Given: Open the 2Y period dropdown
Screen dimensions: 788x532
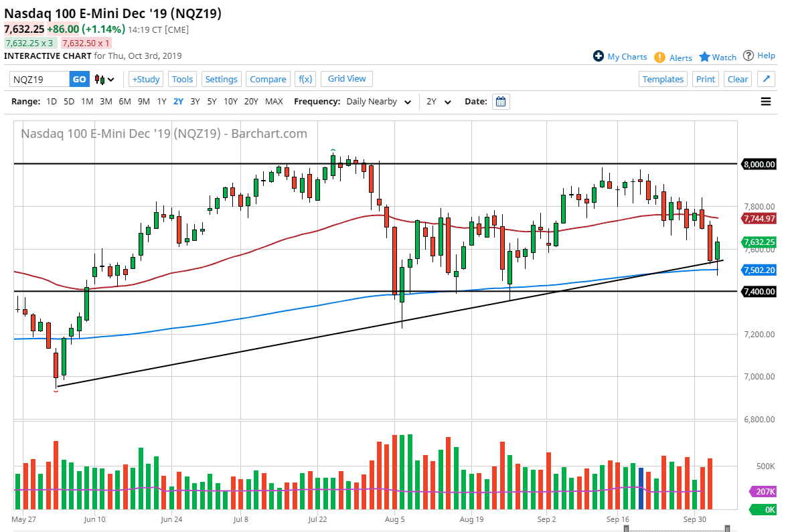Looking at the screenshot, I should (x=449, y=102).
